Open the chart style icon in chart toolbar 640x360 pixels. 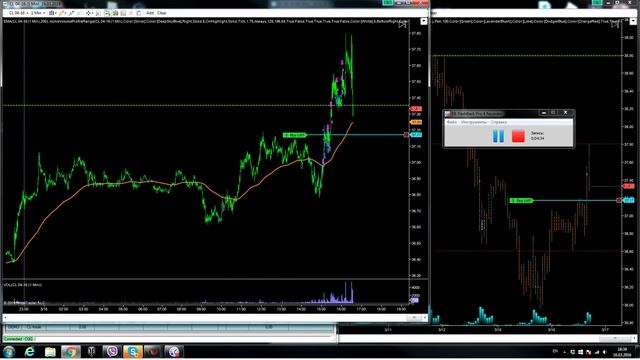[x=52, y=13]
